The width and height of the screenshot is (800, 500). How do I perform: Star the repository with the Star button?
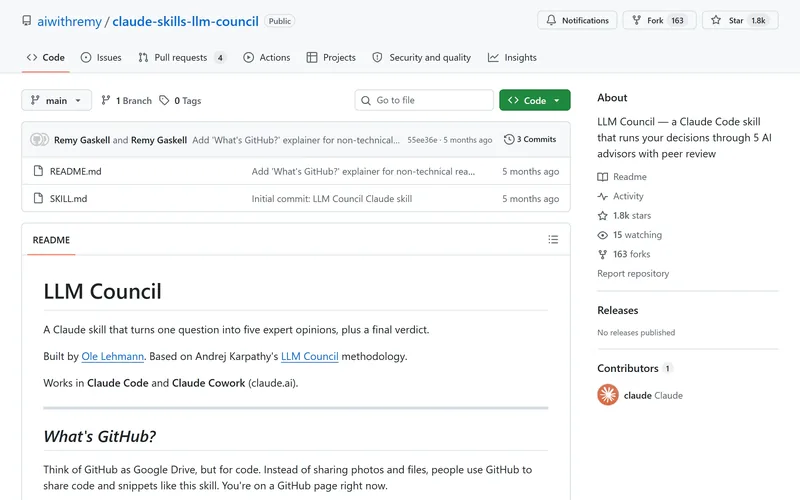740,20
